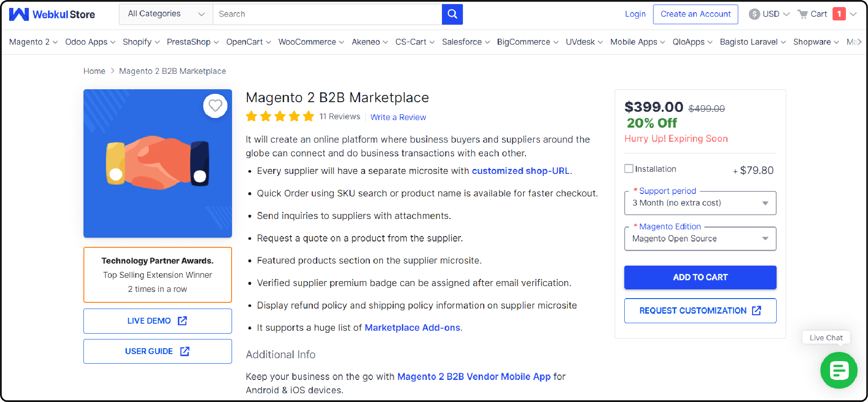Screen dimensions: 868x402
Task: Click the Hurry Up! Expiring Soon text
Action: click(676, 139)
